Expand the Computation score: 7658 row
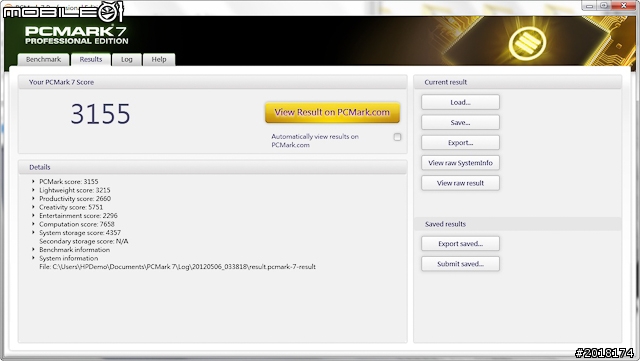The height and width of the screenshot is (361, 640). (x=33, y=224)
